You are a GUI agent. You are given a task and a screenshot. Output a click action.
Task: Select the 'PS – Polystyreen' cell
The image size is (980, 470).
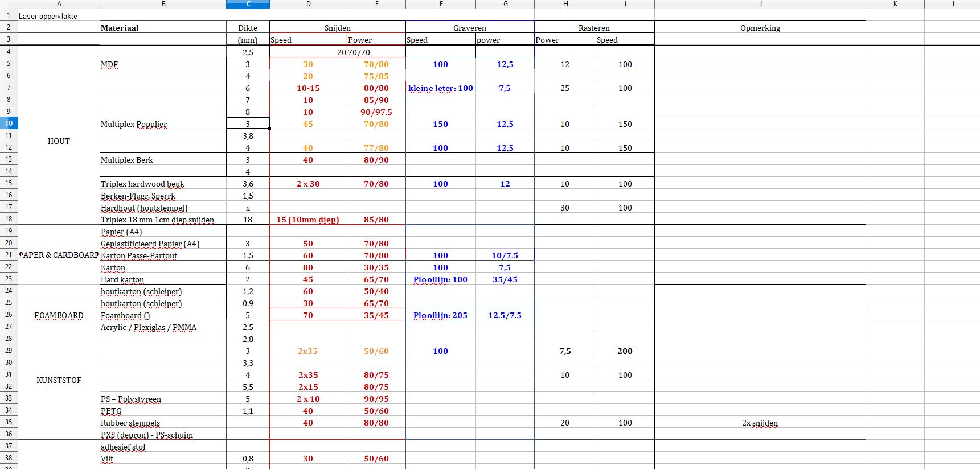click(163, 399)
